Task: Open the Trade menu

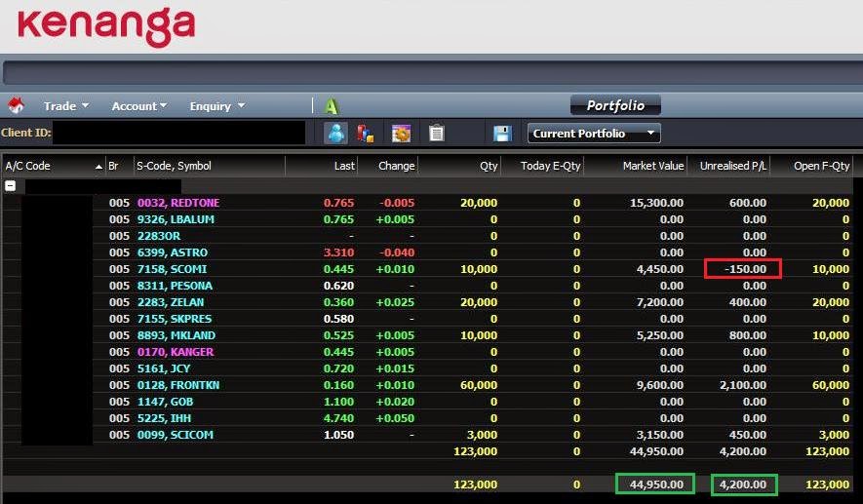Action: coord(66,105)
